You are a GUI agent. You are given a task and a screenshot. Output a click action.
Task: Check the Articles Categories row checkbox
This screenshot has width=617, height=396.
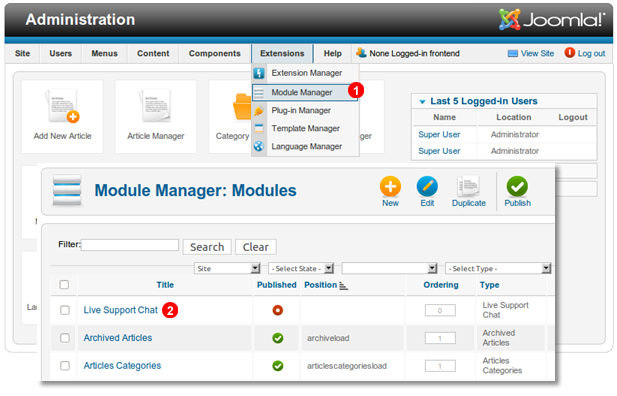(x=65, y=366)
